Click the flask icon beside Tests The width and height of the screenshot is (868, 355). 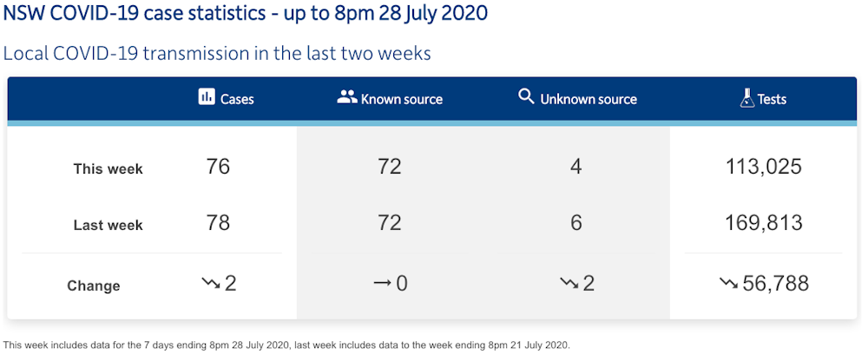(x=746, y=99)
